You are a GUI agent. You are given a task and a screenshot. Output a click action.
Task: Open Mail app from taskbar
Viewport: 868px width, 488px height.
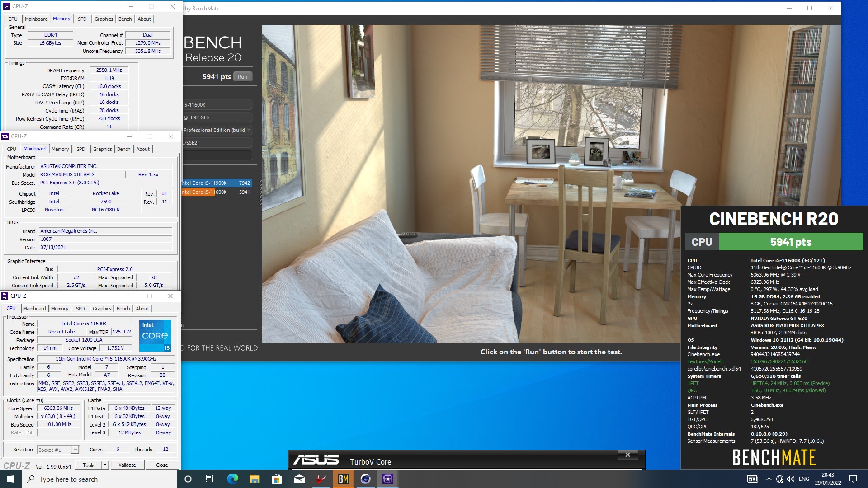coord(299,479)
